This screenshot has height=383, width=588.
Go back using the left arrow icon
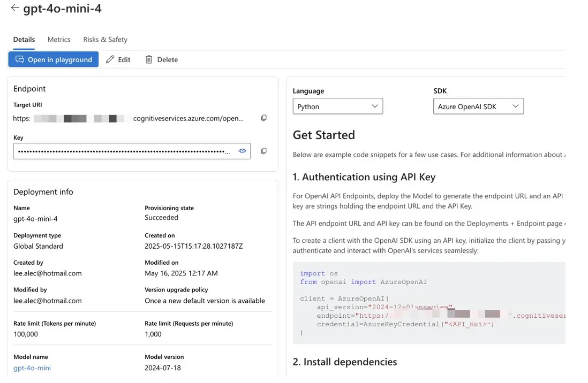14,7
